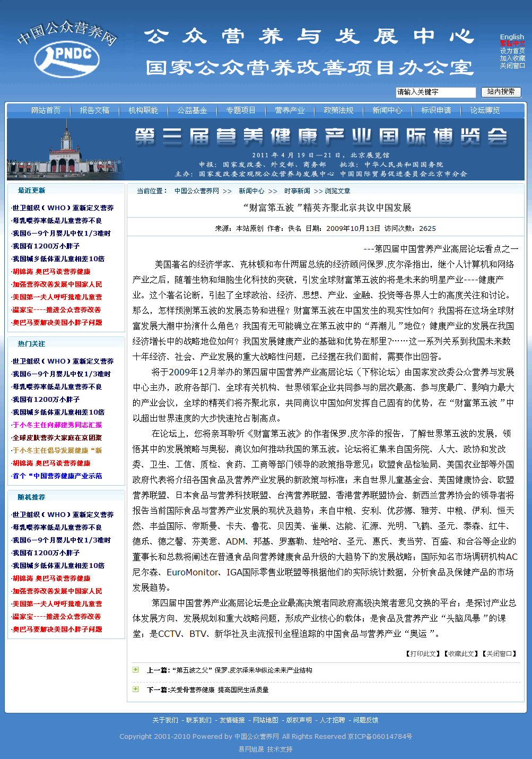The width and height of the screenshot is (532, 759).
Task: Open the 专题项目 nav item
Action: 241,110
